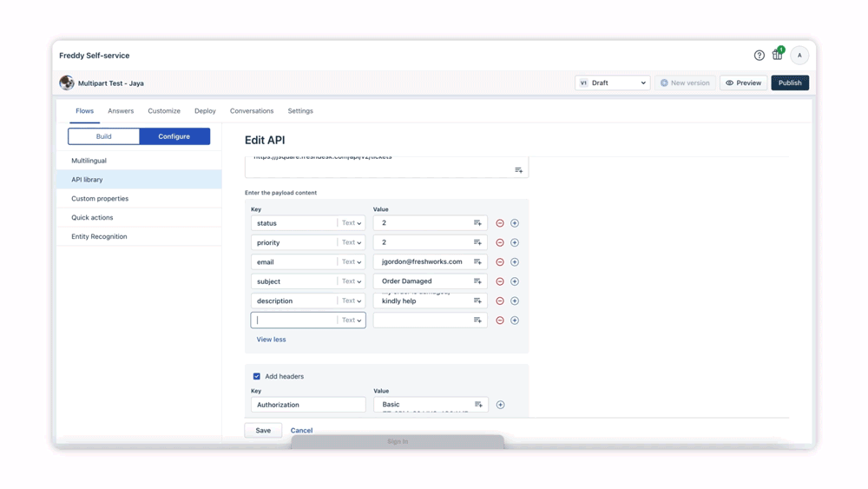This screenshot has height=489, width=868.
Task: Open email key Text type dropdown
Action: click(x=352, y=262)
